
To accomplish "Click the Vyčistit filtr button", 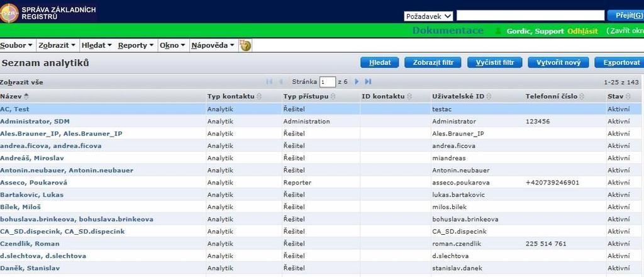I will click(x=494, y=62).
